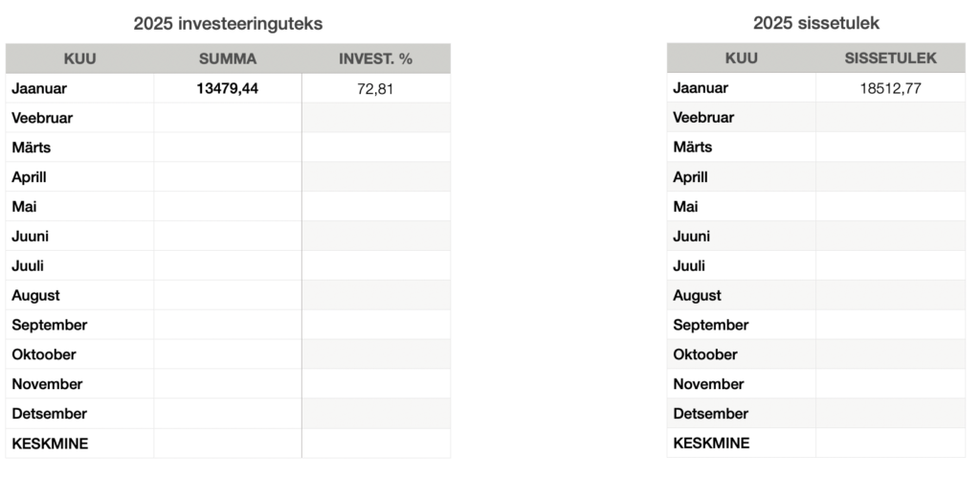The height and width of the screenshot is (479, 980).
Task: Click empty Veebruar SUMMA cell
Action: [x=228, y=118]
